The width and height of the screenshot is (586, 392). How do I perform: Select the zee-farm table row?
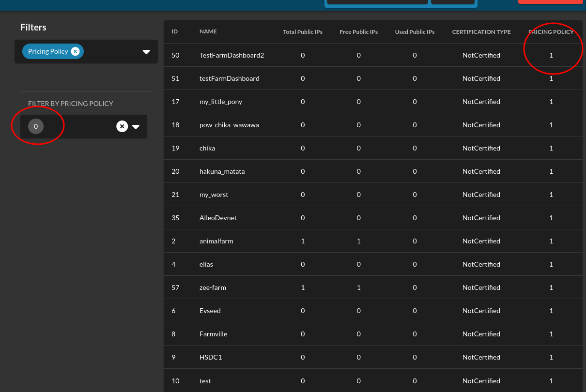[x=213, y=287]
